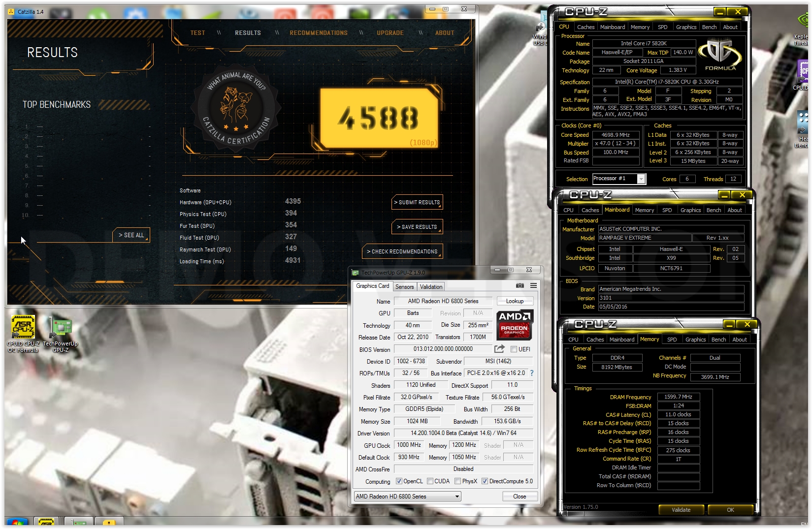Toggle the UEFI checkbox
The width and height of the screenshot is (812, 529).
click(x=514, y=349)
